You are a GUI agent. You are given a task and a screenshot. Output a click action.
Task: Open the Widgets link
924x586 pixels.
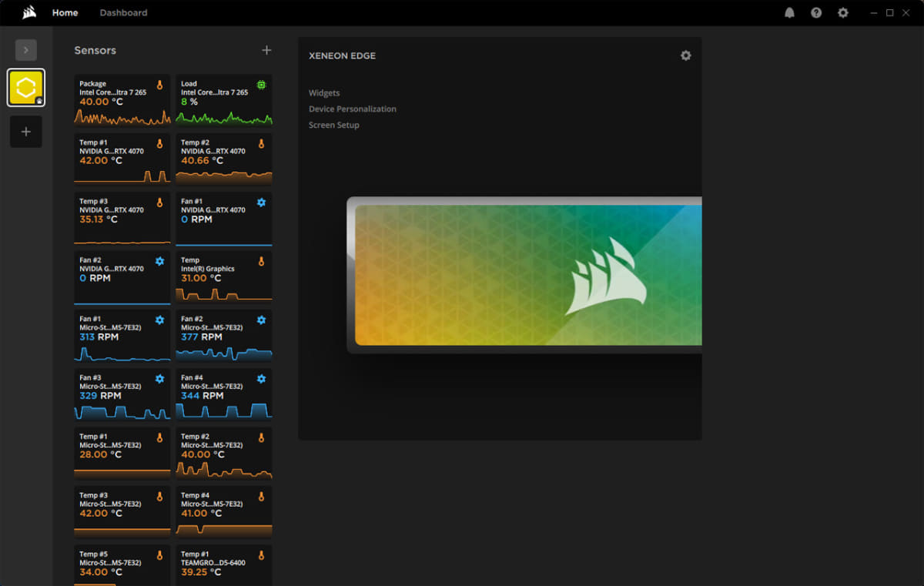[324, 92]
